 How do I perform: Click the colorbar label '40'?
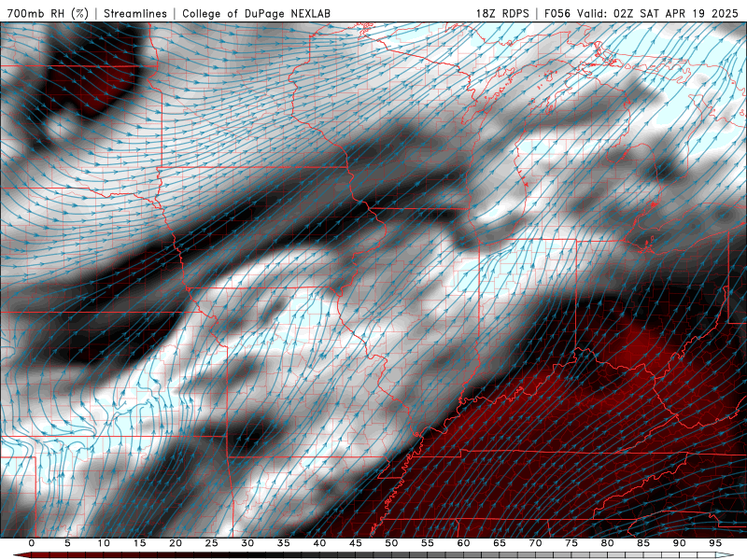click(319, 543)
